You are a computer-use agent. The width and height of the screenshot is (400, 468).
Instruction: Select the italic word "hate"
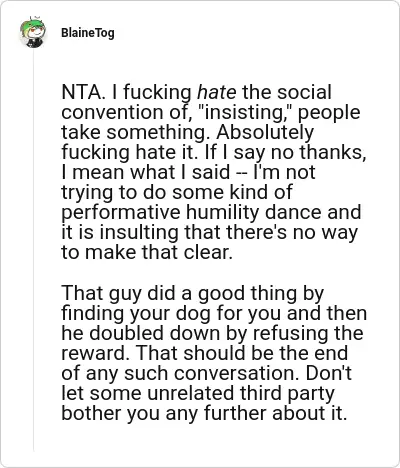click(217, 92)
